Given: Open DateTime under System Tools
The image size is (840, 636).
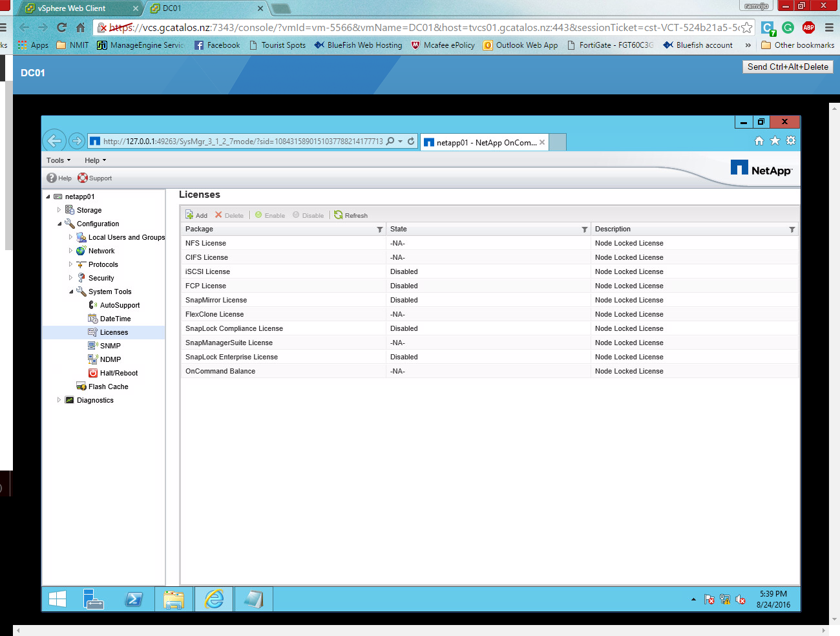Looking at the screenshot, I should pos(115,319).
